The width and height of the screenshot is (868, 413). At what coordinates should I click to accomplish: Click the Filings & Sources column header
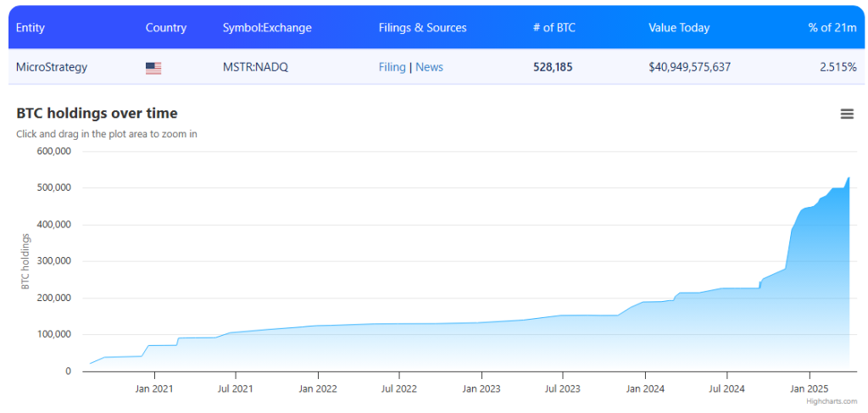point(422,28)
